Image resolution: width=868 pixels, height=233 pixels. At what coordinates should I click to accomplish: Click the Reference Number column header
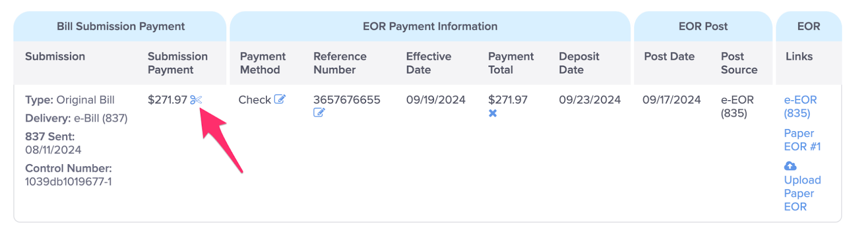(x=340, y=63)
